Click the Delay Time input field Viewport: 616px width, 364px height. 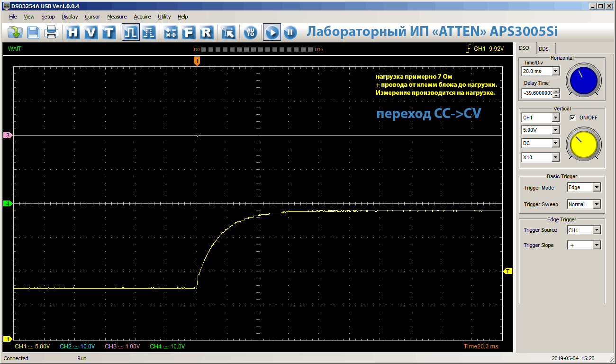537,93
